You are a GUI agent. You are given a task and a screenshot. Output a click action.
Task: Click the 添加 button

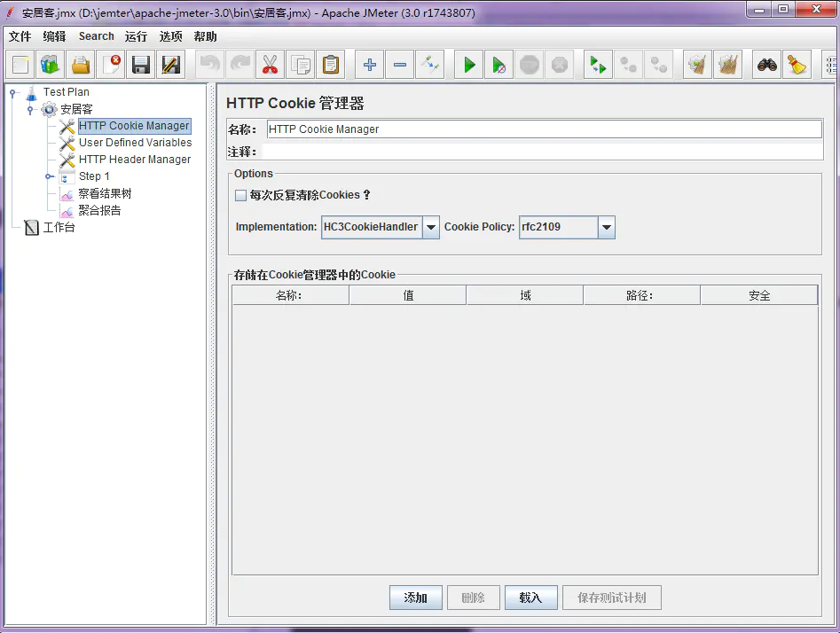(416, 598)
